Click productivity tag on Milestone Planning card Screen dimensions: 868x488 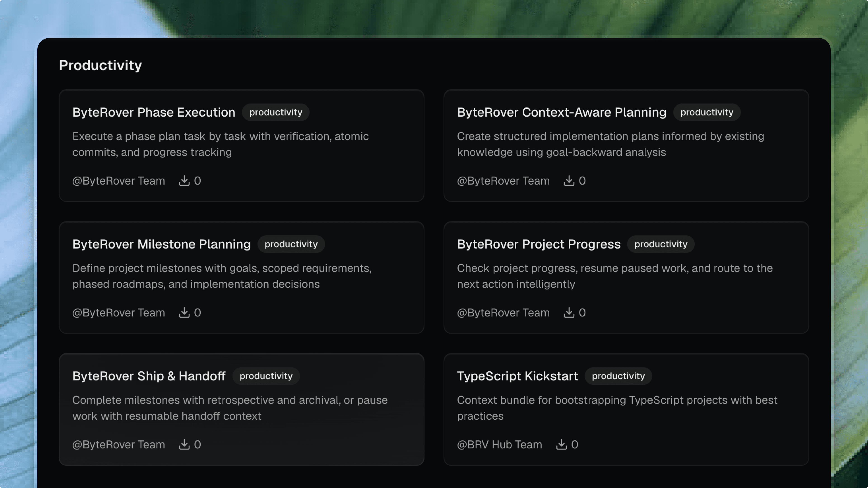click(x=291, y=244)
